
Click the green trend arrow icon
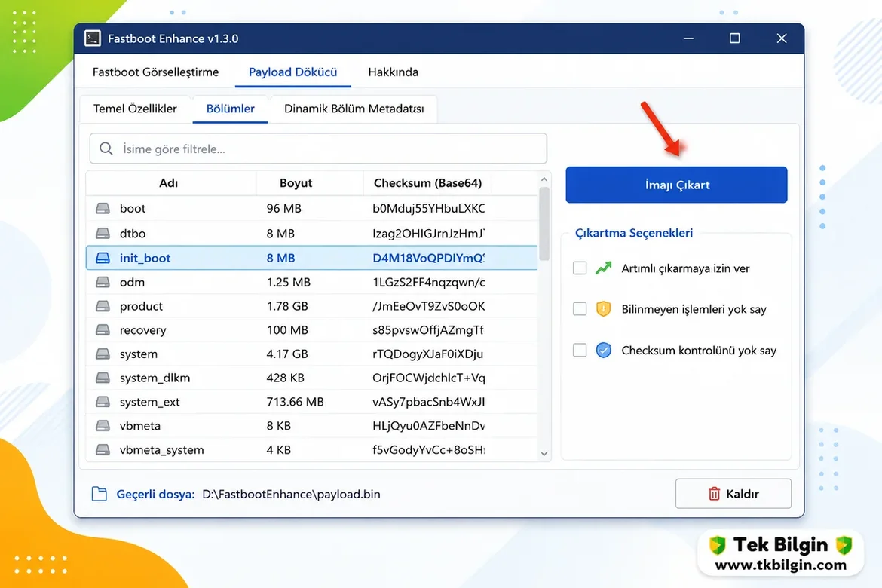[x=604, y=268]
